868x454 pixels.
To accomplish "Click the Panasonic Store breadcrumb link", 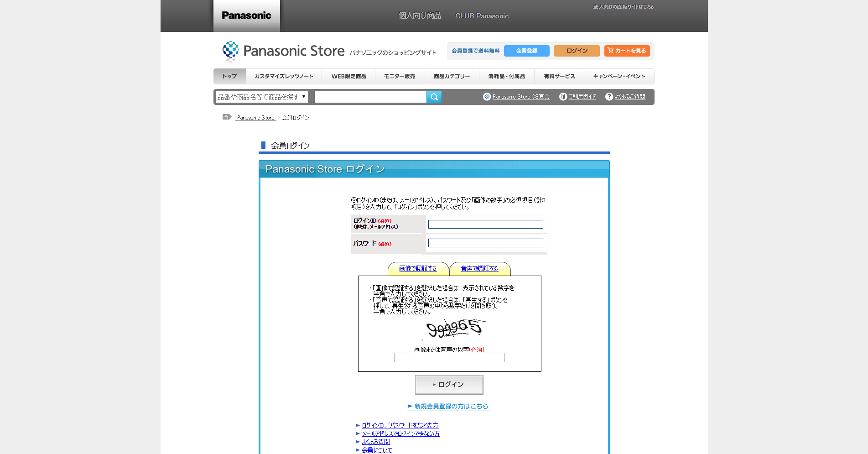I will tap(256, 118).
